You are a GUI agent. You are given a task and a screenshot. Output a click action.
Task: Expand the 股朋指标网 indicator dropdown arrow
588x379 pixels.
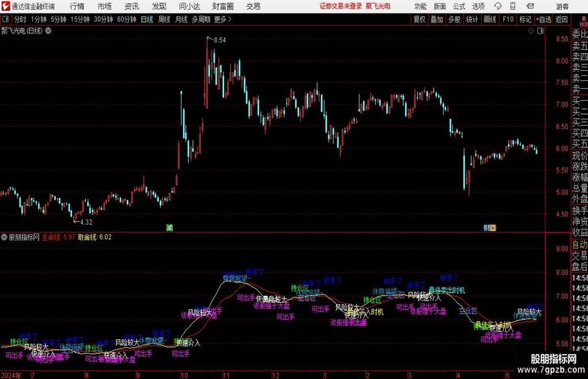click(4, 237)
